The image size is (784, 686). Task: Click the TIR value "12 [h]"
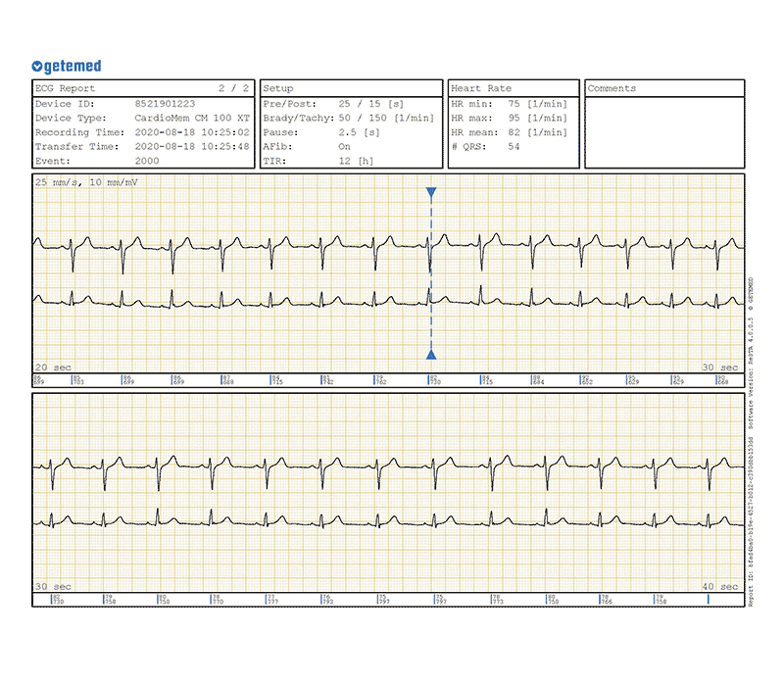(x=356, y=161)
